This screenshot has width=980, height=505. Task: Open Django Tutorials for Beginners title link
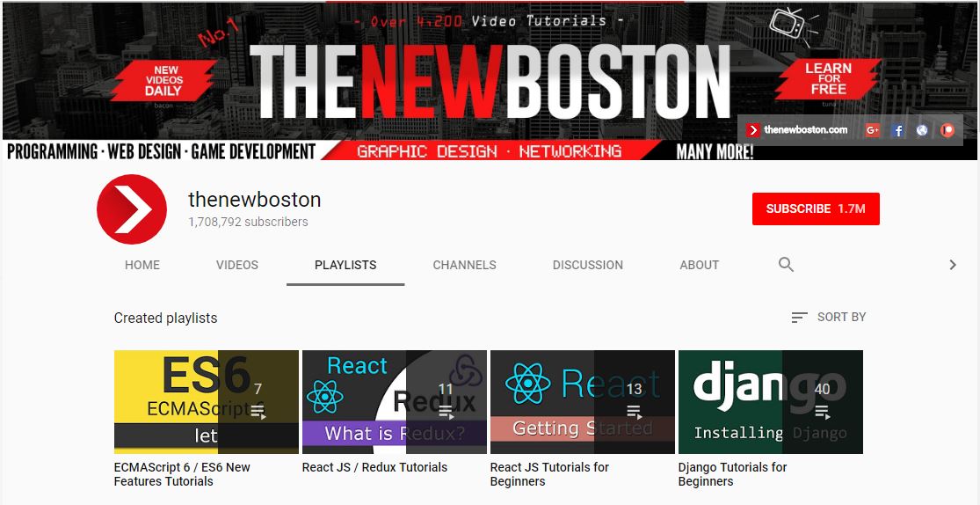coord(732,474)
